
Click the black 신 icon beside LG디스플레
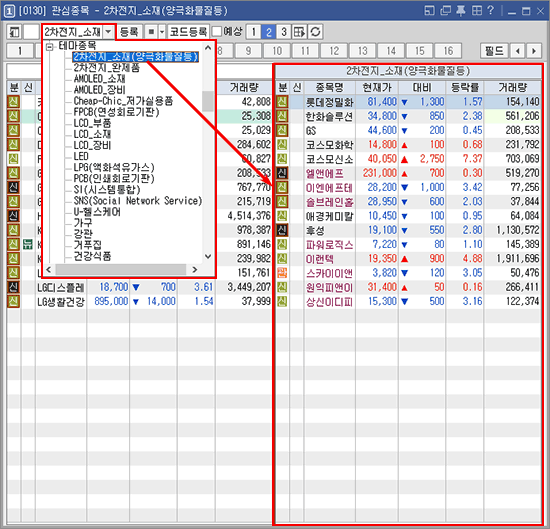click(x=13, y=287)
